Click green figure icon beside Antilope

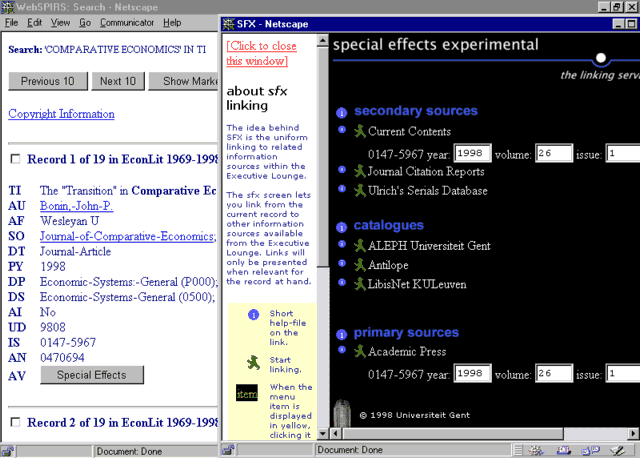coord(360,265)
